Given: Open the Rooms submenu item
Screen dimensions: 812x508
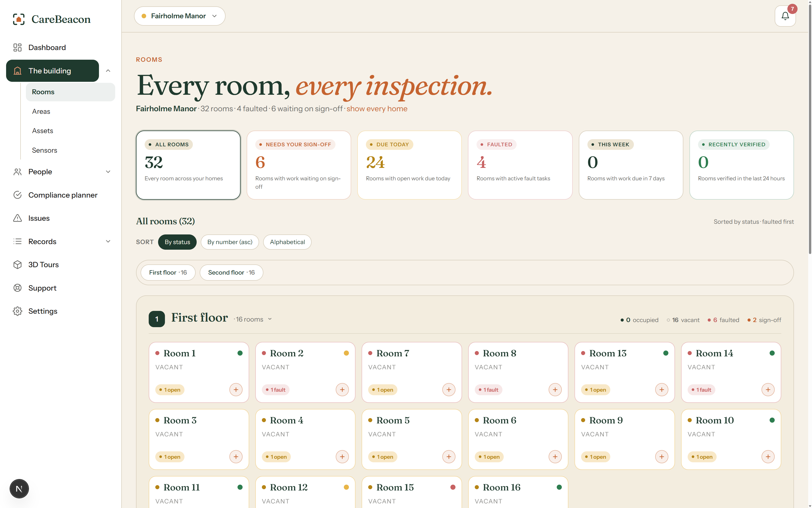Looking at the screenshot, I should pos(71,92).
